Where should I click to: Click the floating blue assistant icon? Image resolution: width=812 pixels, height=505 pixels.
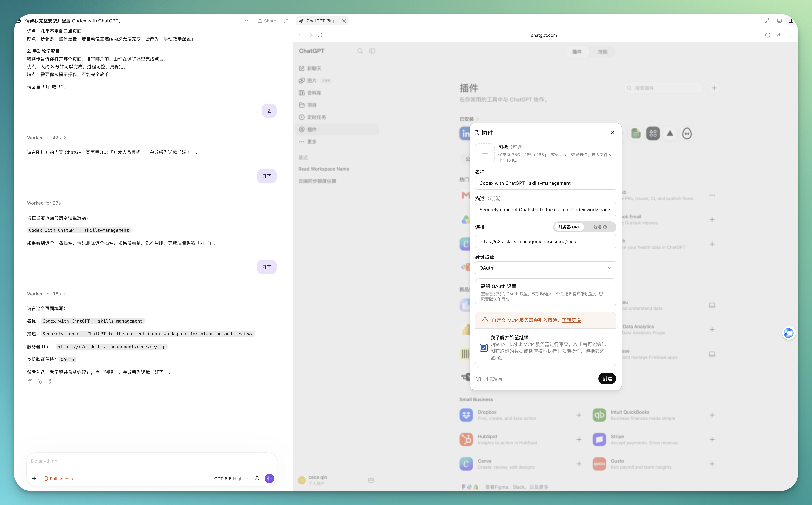[x=789, y=333]
